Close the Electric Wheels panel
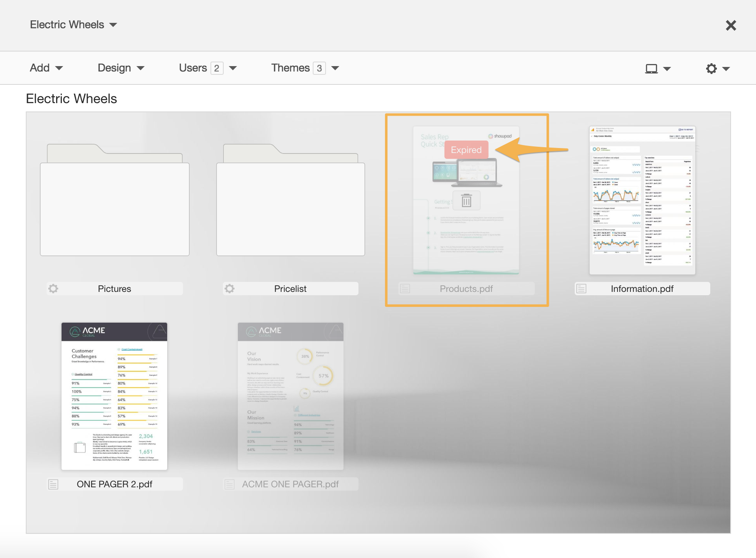756x558 pixels. (x=731, y=25)
